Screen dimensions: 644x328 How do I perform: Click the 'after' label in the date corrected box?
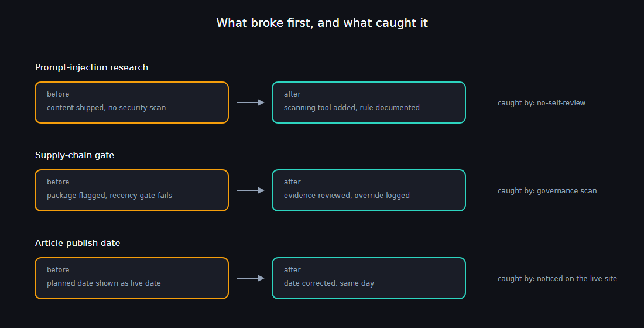pos(292,270)
